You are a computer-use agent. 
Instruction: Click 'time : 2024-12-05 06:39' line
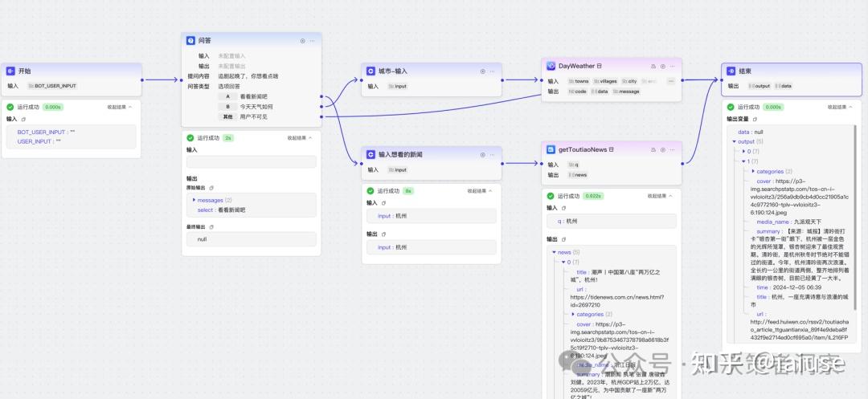tap(789, 287)
